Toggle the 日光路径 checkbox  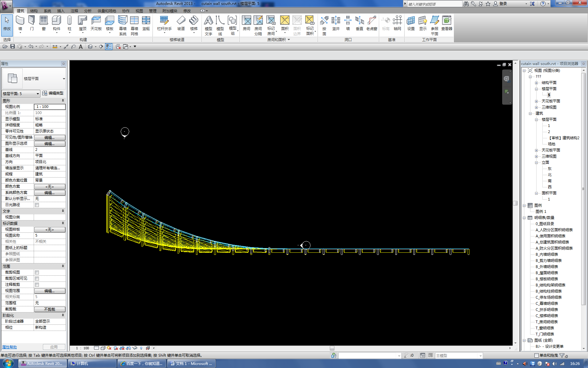[x=37, y=205]
